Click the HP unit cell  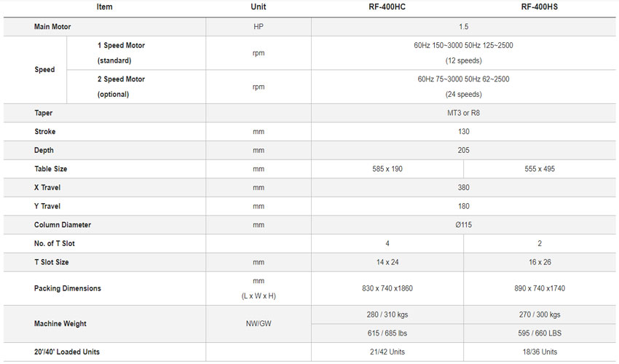coord(258,26)
